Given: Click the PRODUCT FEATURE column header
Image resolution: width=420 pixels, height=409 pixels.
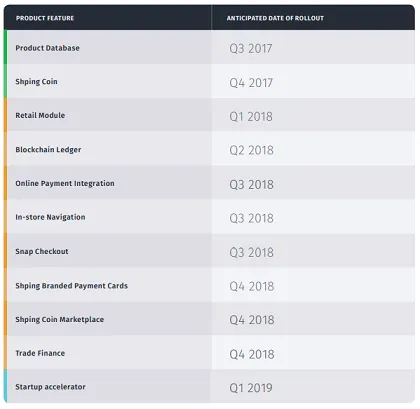Looking at the screenshot, I should coord(45,18).
